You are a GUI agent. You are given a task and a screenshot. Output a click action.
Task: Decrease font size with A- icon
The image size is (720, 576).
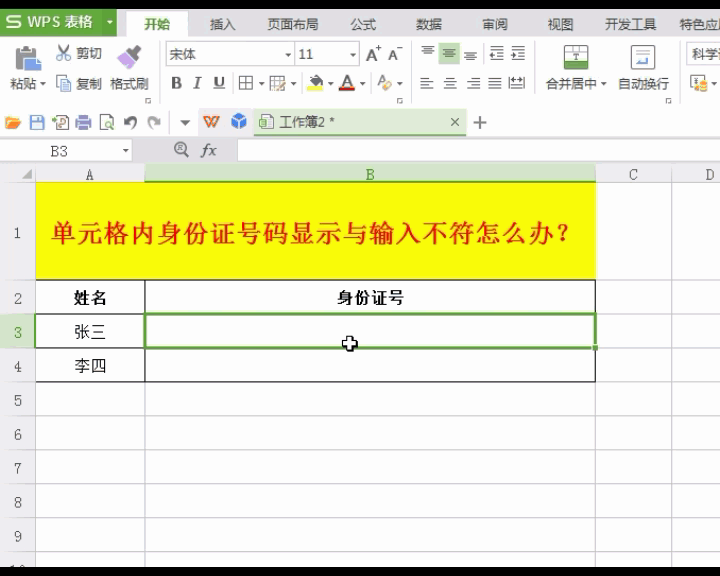coord(395,54)
